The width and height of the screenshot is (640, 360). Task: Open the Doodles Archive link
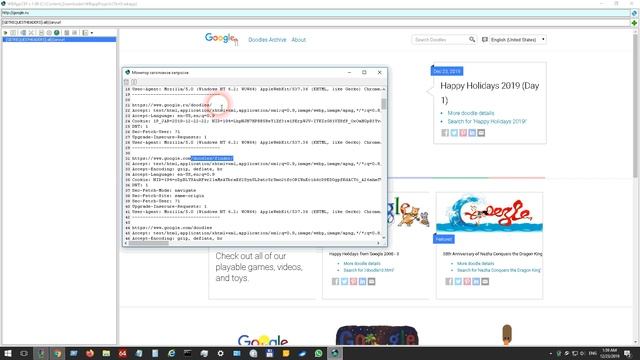[267, 40]
